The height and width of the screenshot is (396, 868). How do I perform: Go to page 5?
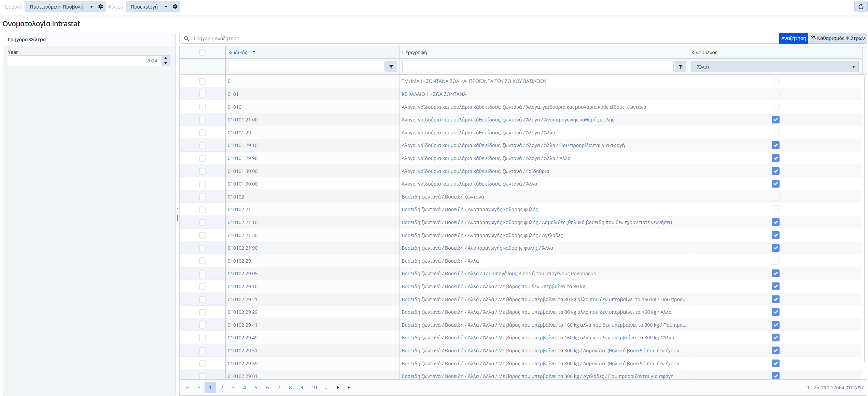pos(256,387)
